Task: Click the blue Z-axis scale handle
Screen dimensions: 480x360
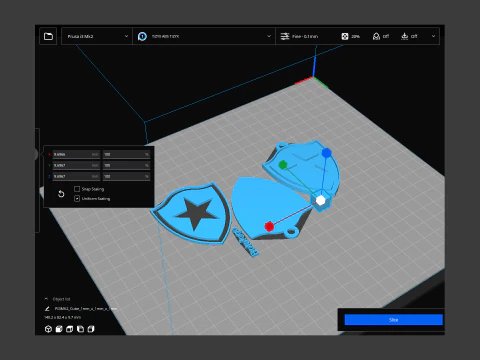Action: 327,153
